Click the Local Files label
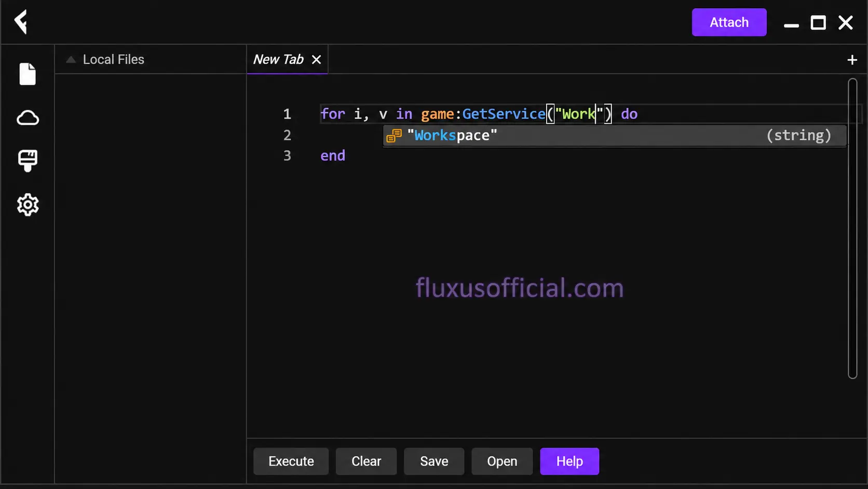868x489 pixels. (x=114, y=60)
